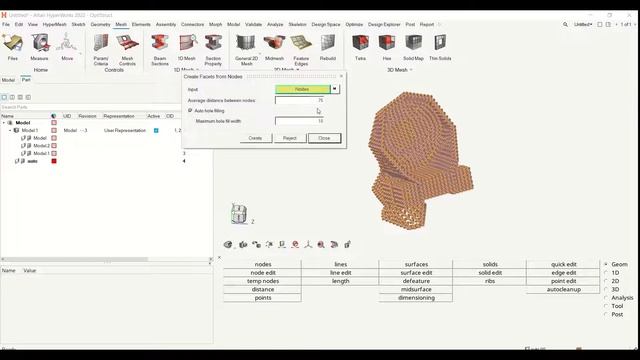Click the search magnifier icon
Viewport: 640px width, 360px height.
tap(565, 24)
